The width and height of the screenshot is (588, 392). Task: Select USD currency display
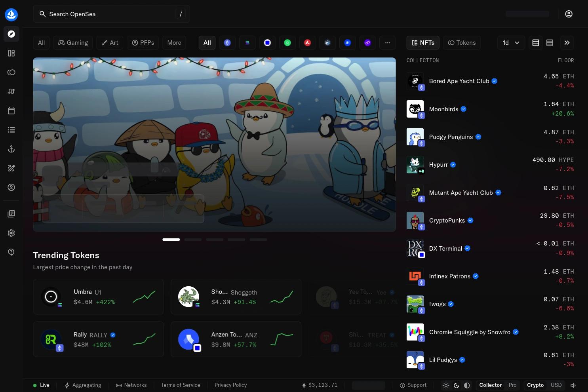coord(556,385)
